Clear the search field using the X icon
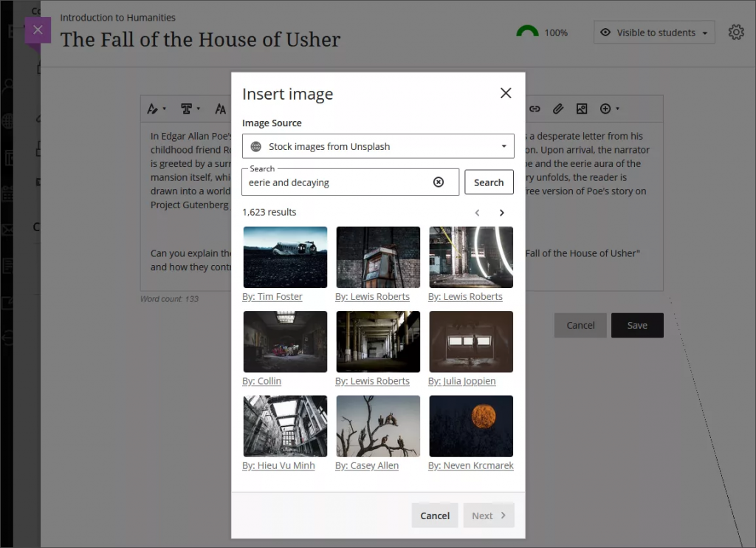Image resolution: width=756 pixels, height=548 pixels. (440, 182)
